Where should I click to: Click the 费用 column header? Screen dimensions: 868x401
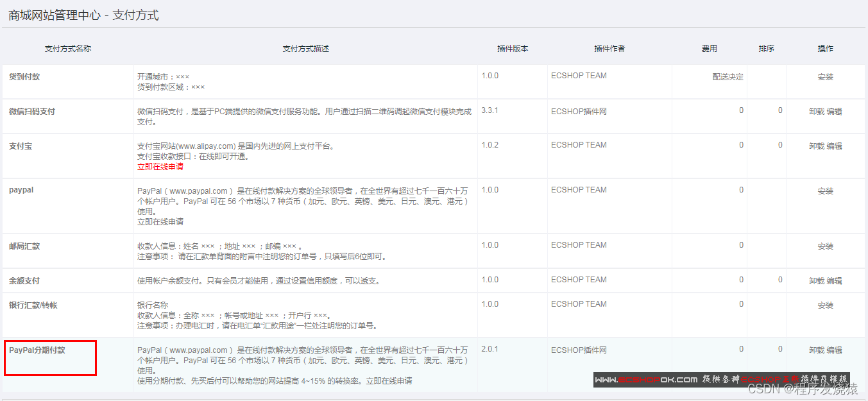coord(709,48)
